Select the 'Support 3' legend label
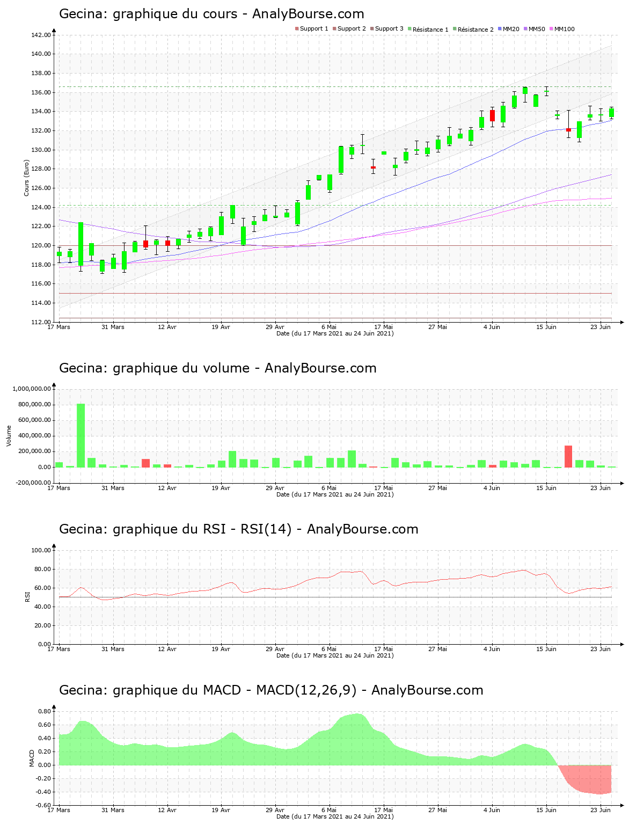This screenshot has height=832, width=644. point(389,29)
